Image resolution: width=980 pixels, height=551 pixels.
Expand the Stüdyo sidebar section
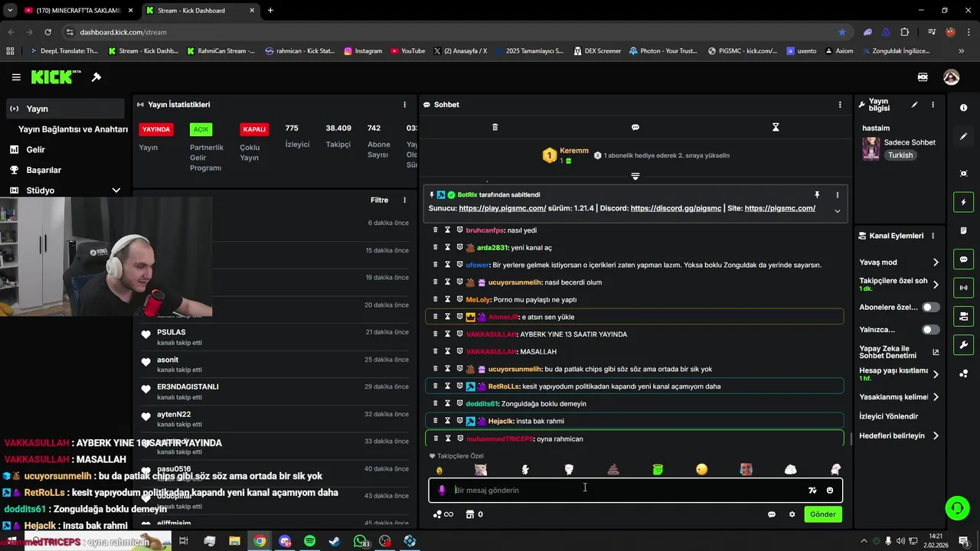tap(116, 190)
